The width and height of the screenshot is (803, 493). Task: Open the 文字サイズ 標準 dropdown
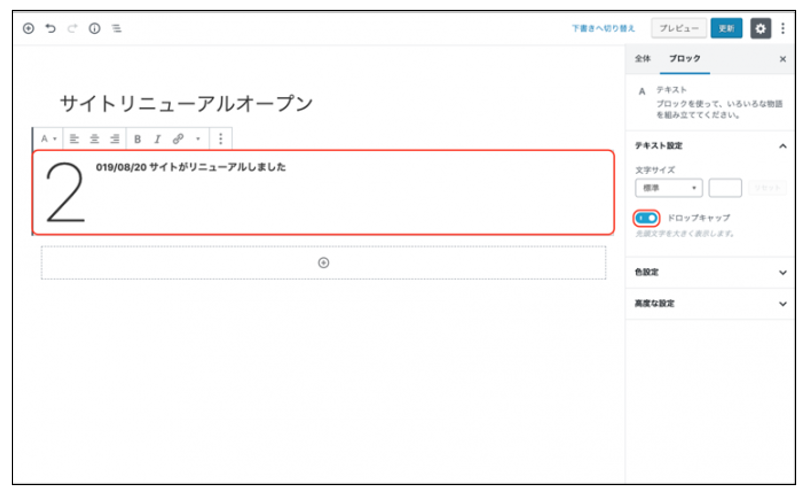(668, 188)
